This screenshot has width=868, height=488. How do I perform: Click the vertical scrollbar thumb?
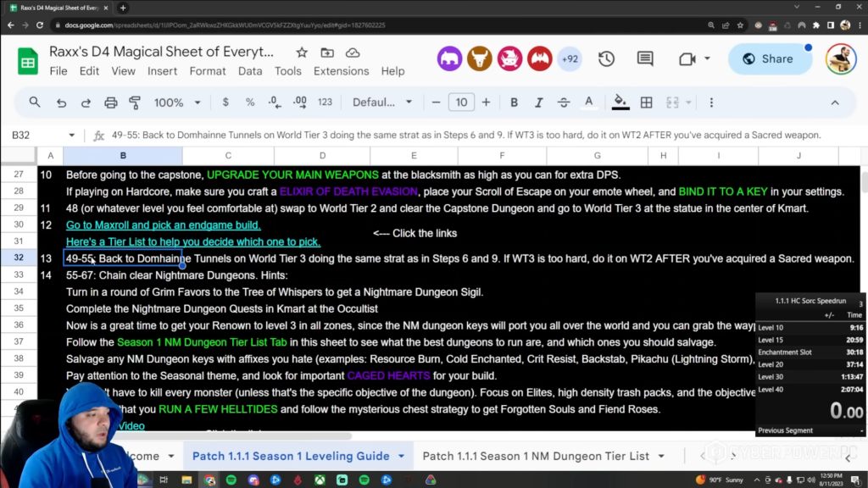coord(864,183)
